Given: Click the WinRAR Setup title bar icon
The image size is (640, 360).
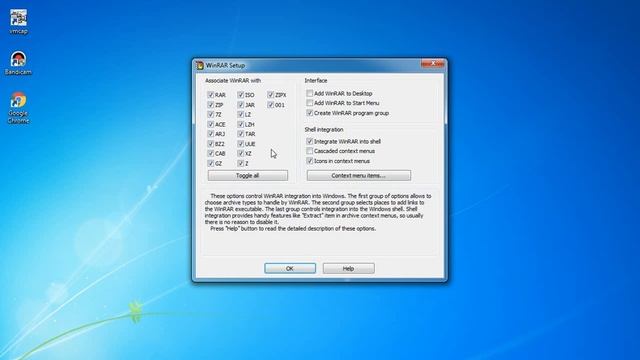Looking at the screenshot, I should [x=200, y=65].
